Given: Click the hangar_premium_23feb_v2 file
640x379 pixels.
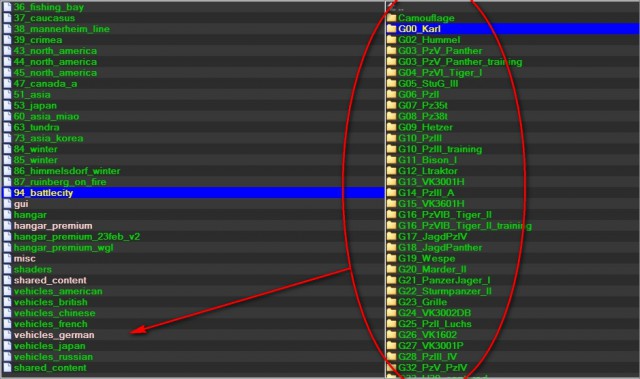Looking at the screenshot, I should tap(77, 237).
